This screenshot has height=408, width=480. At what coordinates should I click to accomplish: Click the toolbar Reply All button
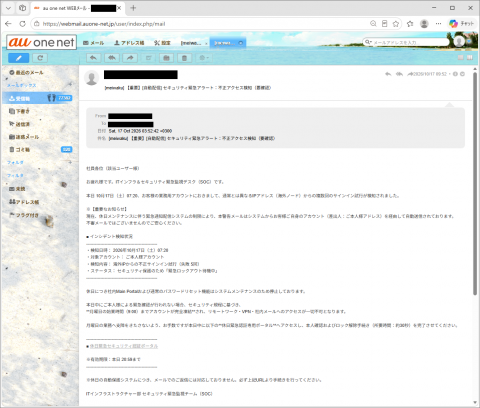(x=112, y=58)
